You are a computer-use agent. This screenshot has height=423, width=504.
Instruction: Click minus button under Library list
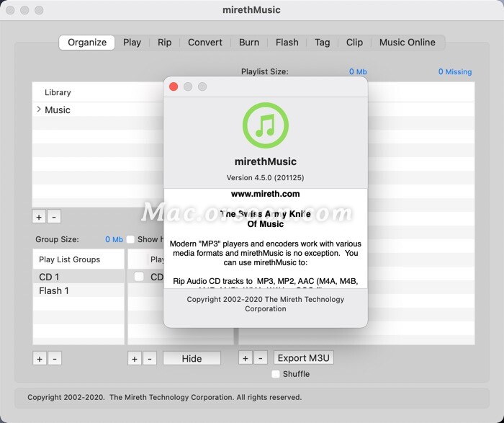(55, 216)
